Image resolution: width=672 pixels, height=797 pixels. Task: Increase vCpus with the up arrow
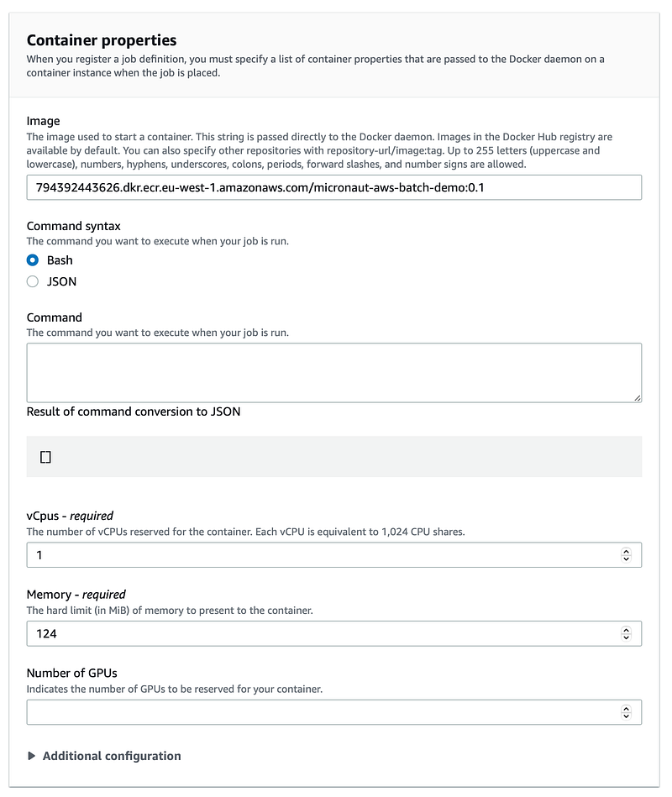point(627,551)
